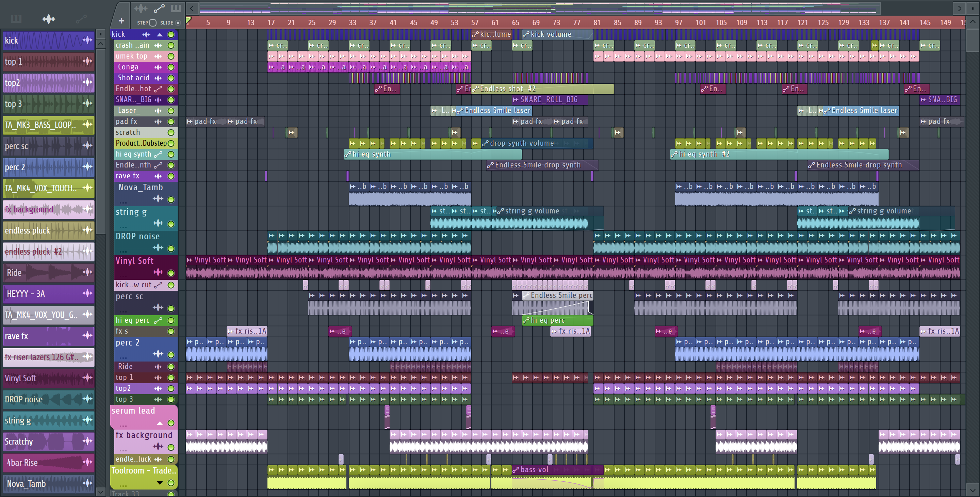Add a new track with the plus button
The height and width of the screenshot is (497, 980).
click(121, 21)
